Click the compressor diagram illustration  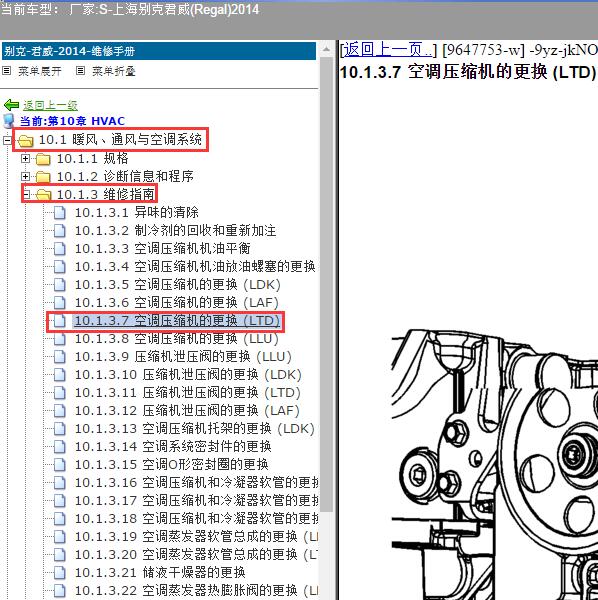(x=495, y=464)
